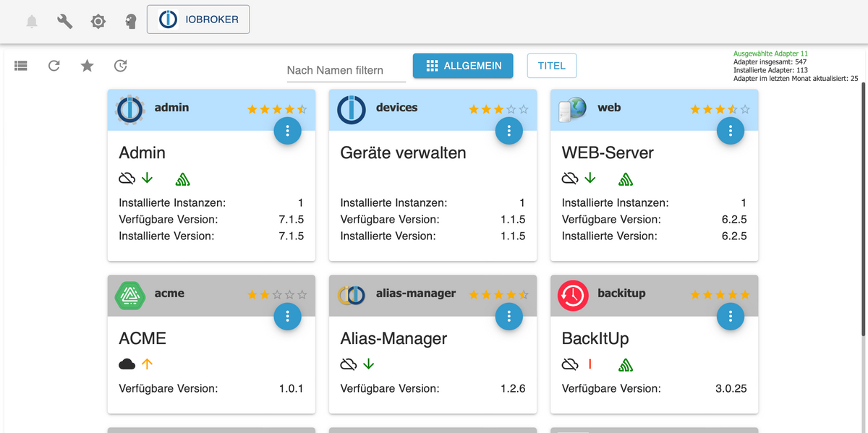The width and height of the screenshot is (868, 433).
Task: Click the refresh adapters icon
Action: [x=54, y=66]
